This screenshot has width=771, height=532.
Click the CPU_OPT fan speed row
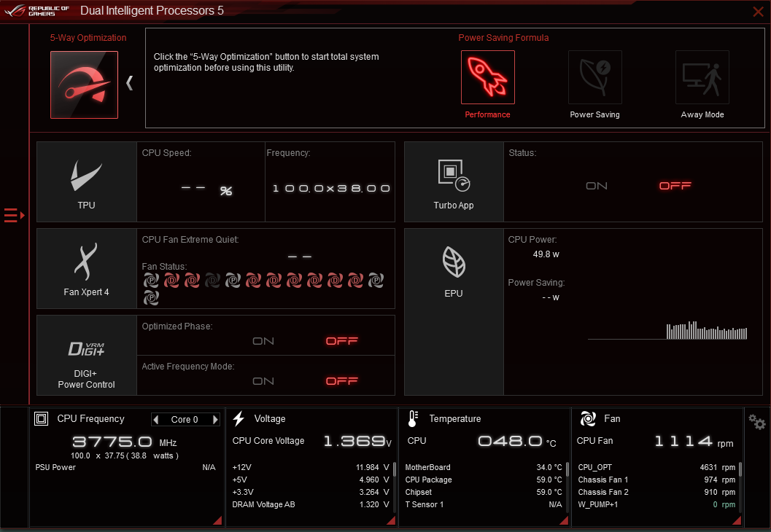656,467
